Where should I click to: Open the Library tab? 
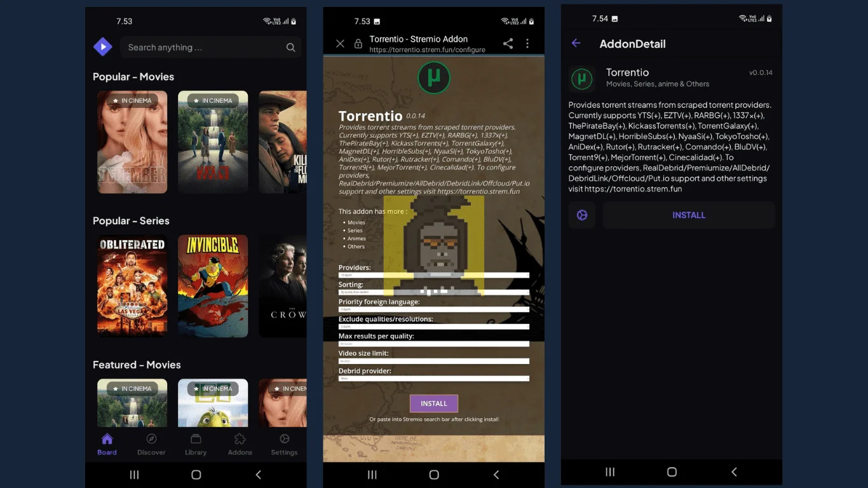(196, 445)
